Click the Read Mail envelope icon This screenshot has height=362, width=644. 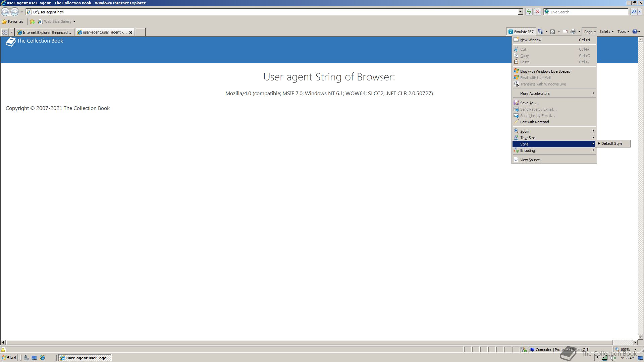pos(565,32)
